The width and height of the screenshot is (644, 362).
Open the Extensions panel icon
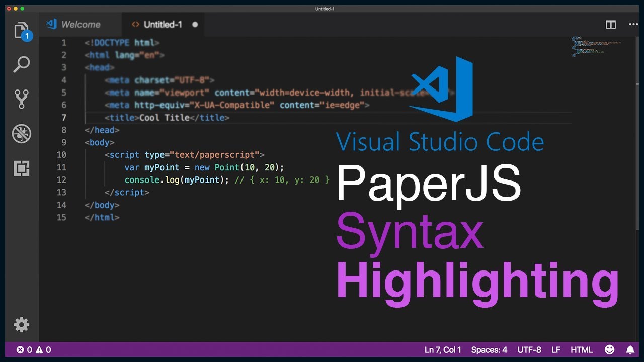tap(22, 168)
